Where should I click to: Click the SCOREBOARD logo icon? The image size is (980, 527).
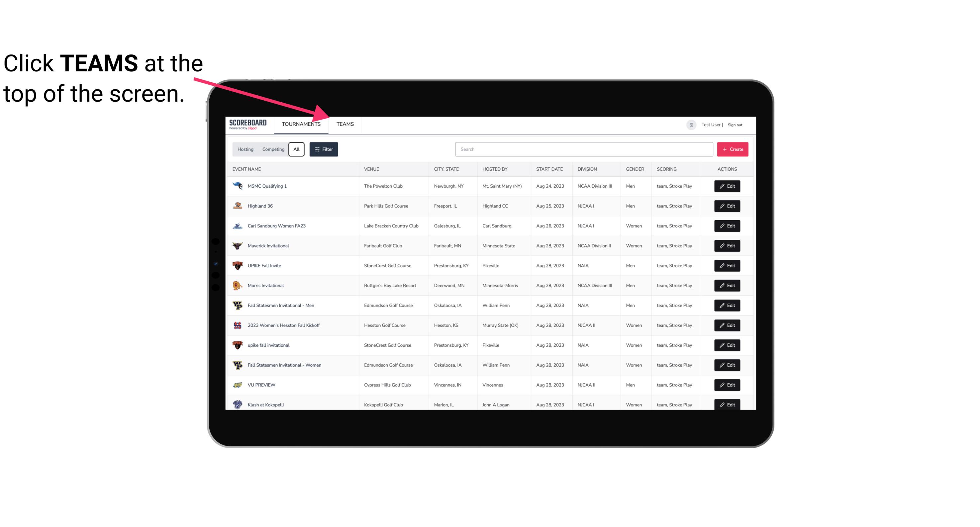pyautogui.click(x=249, y=124)
